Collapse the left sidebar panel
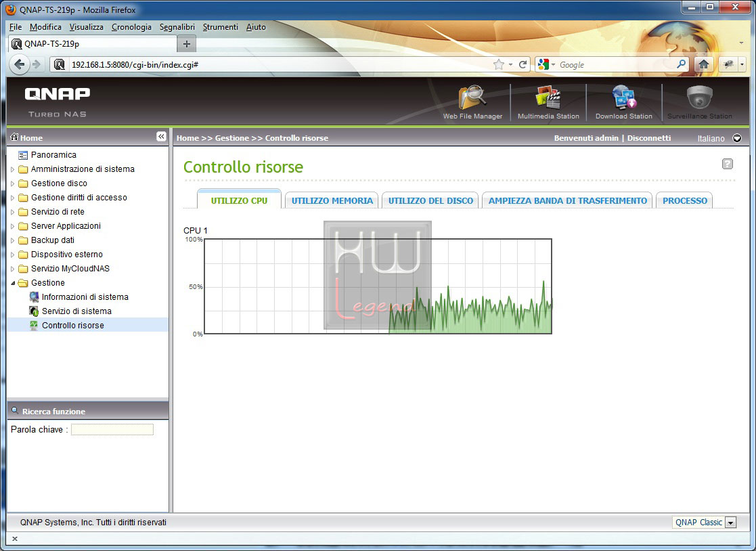 coord(161,137)
